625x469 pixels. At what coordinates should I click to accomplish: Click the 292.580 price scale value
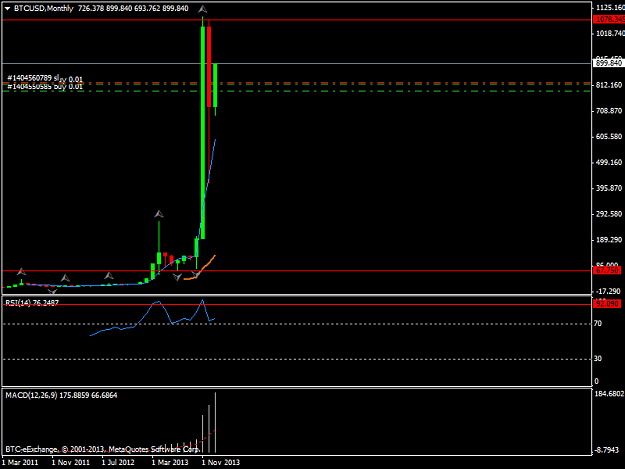(609, 214)
